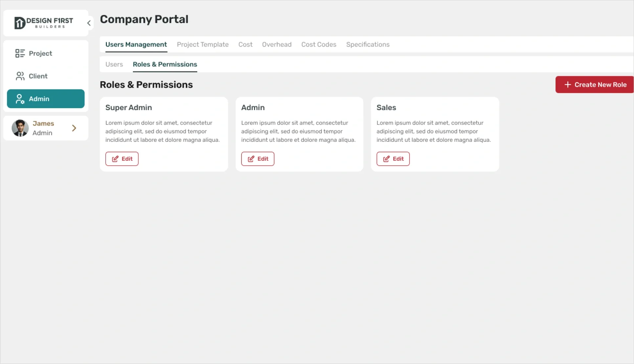Collapse the sidebar using the left chevron

(x=89, y=23)
